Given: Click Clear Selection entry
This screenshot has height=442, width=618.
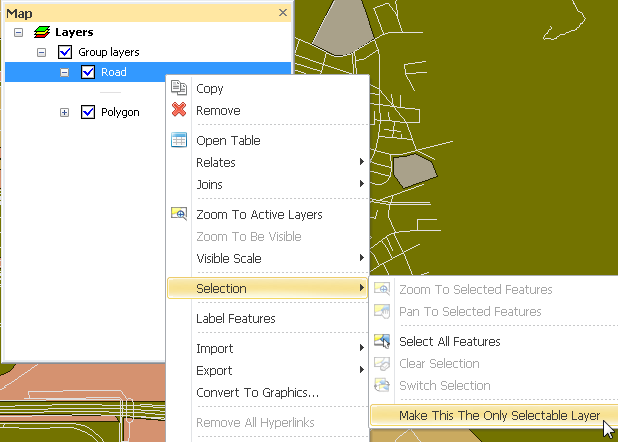Looking at the screenshot, I should (494, 364).
